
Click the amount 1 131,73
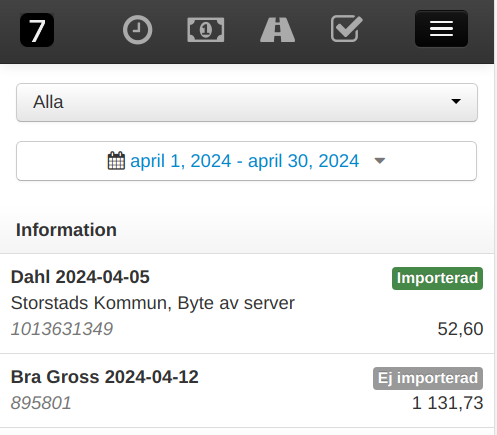point(448,403)
